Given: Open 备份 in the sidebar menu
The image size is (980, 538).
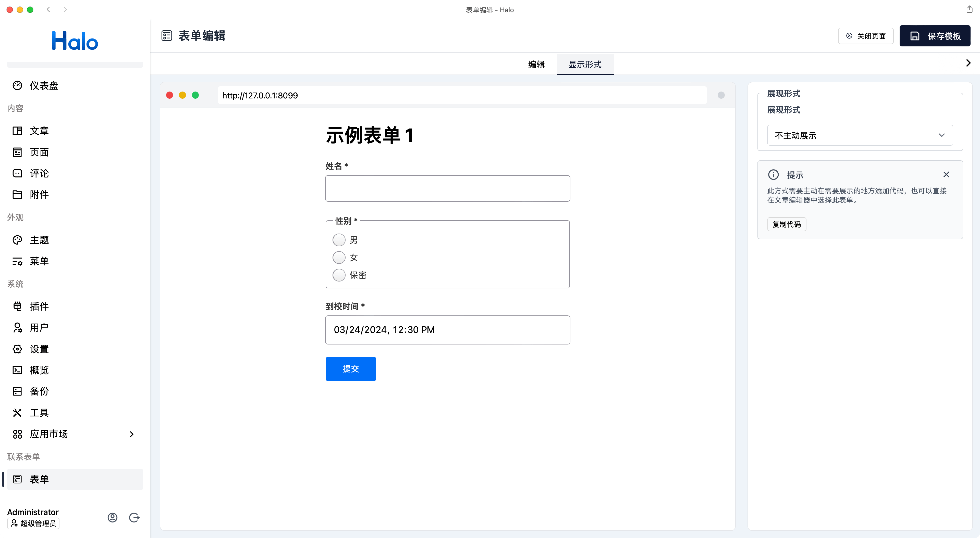Looking at the screenshot, I should 75,392.
